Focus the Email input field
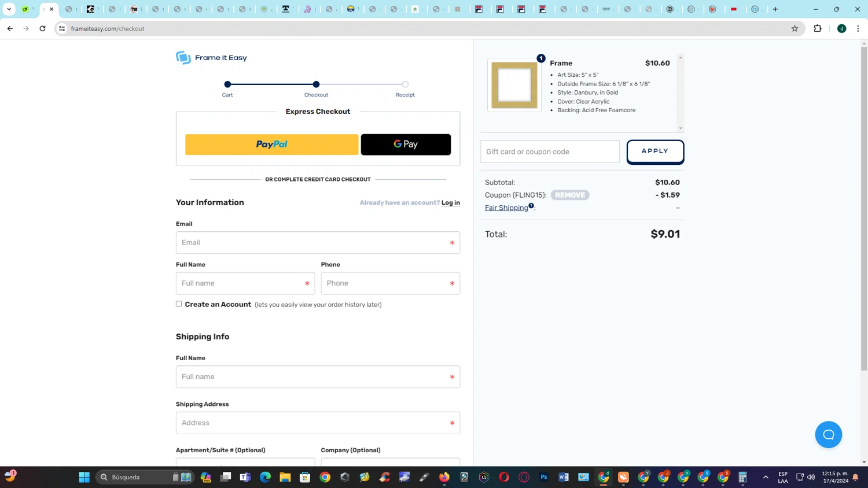Image resolution: width=868 pixels, height=488 pixels. pyautogui.click(x=318, y=243)
